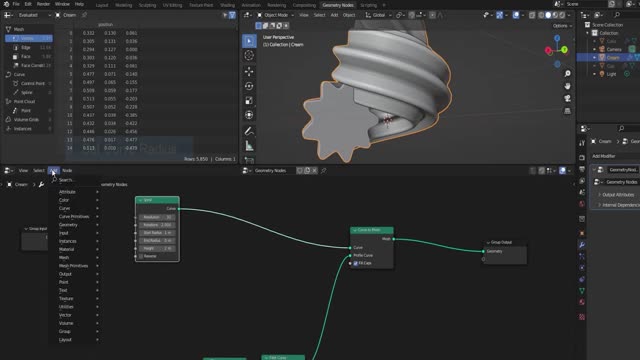The image size is (640, 360).
Task: Adjust Rotations field on Spiral node
Action: click(x=157, y=225)
